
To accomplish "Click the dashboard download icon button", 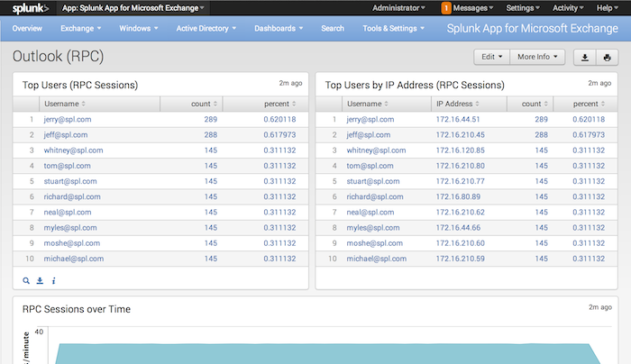I will pyautogui.click(x=585, y=57).
